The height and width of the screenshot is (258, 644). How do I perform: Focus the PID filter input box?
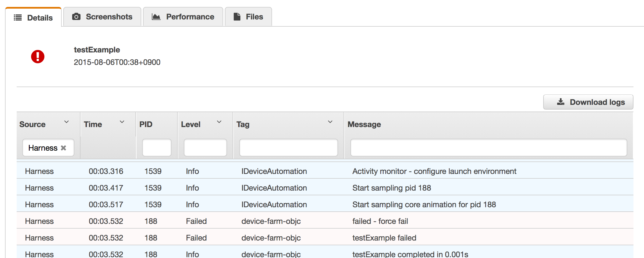[x=157, y=148]
